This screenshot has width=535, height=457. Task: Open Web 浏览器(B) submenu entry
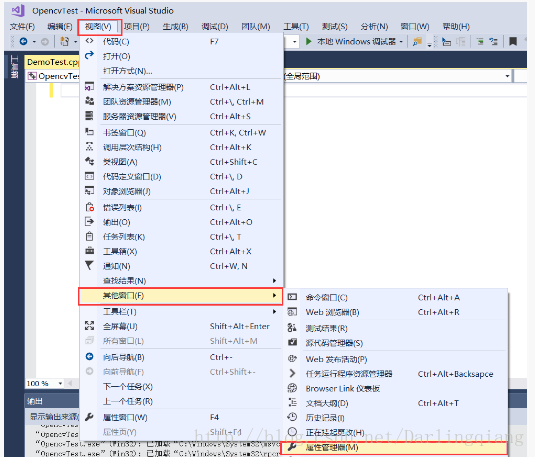pyautogui.click(x=396, y=312)
